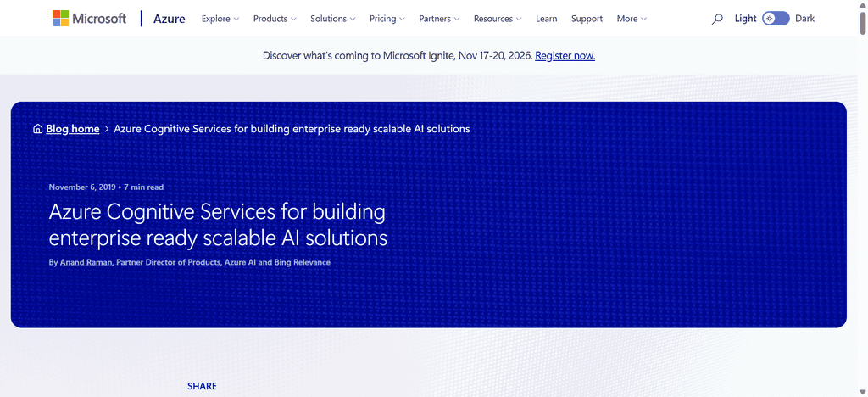
Task: Go to Blog home breadcrumb
Action: (73, 129)
